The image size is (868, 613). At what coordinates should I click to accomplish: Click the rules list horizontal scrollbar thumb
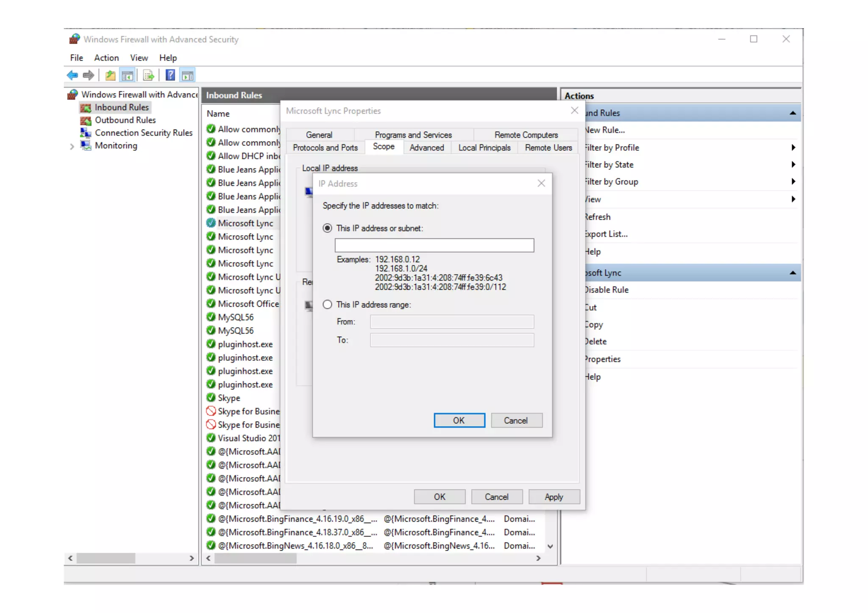point(255,558)
